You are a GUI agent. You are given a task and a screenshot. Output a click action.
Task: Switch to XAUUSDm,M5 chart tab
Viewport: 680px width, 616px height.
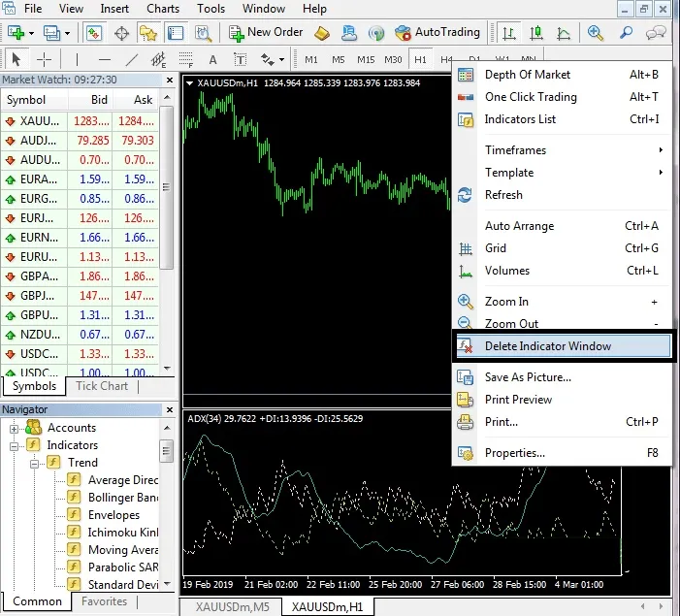(232, 607)
